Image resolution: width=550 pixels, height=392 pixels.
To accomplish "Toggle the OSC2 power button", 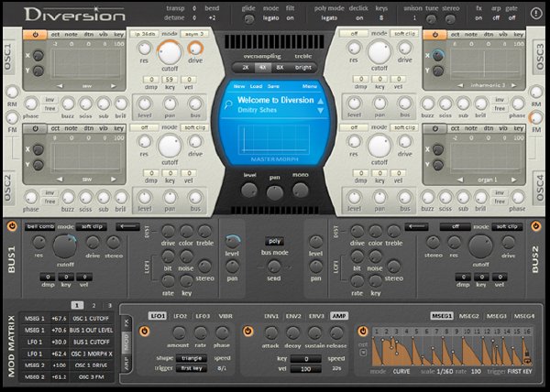I will click(x=35, y=128).
